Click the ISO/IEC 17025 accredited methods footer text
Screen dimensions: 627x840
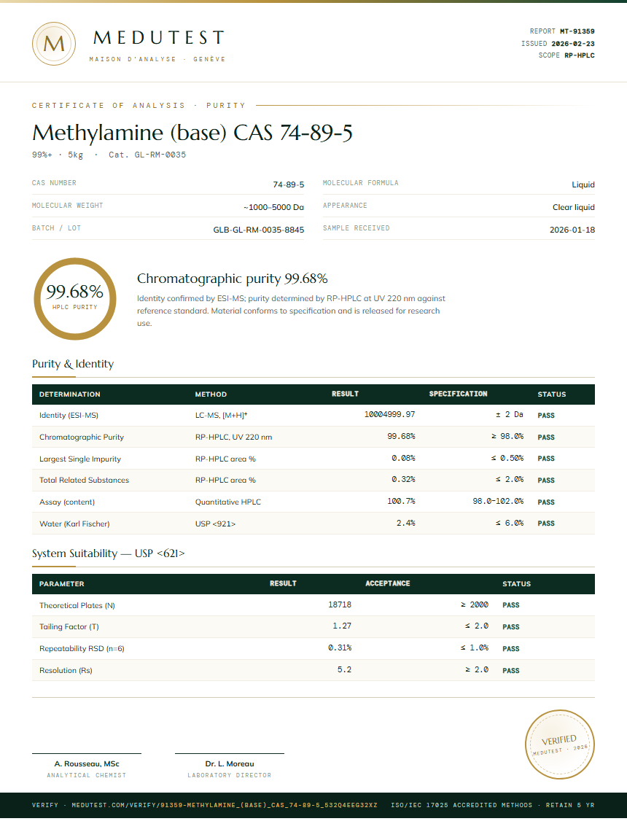point(462,805)
